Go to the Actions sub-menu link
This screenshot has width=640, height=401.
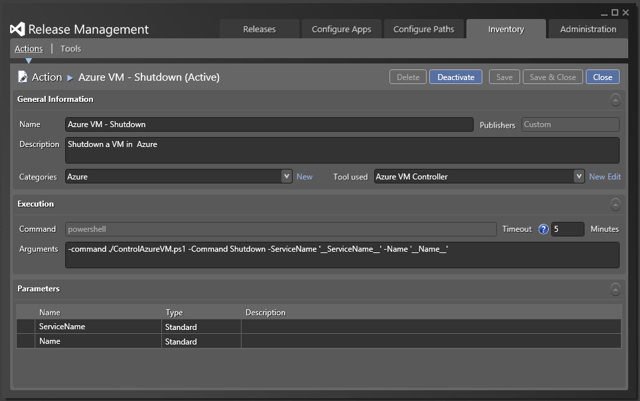pyautogui.click(x=29, y=49)
